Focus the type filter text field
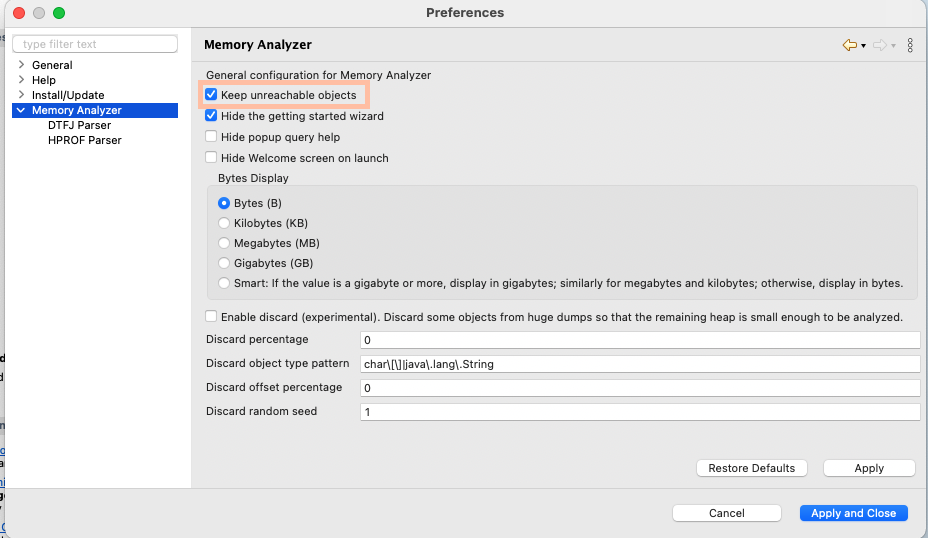The image size is (928, 538). coord(95,44)
